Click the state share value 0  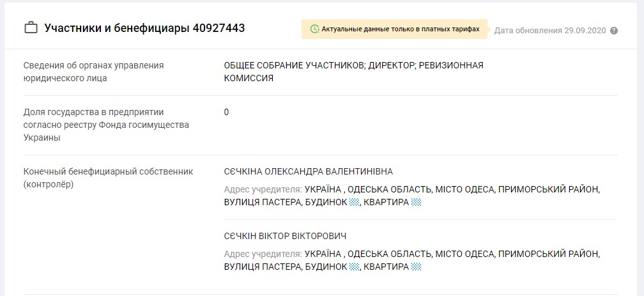coord(226,113)
